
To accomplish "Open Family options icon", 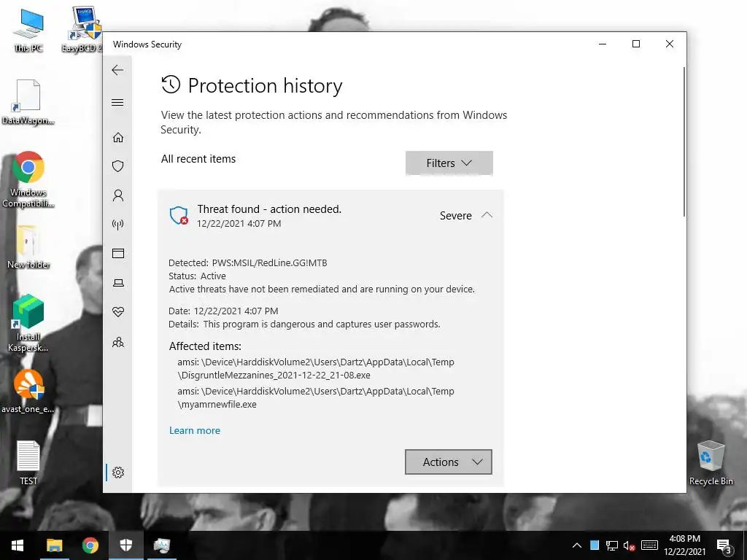I will pos(117,343).
